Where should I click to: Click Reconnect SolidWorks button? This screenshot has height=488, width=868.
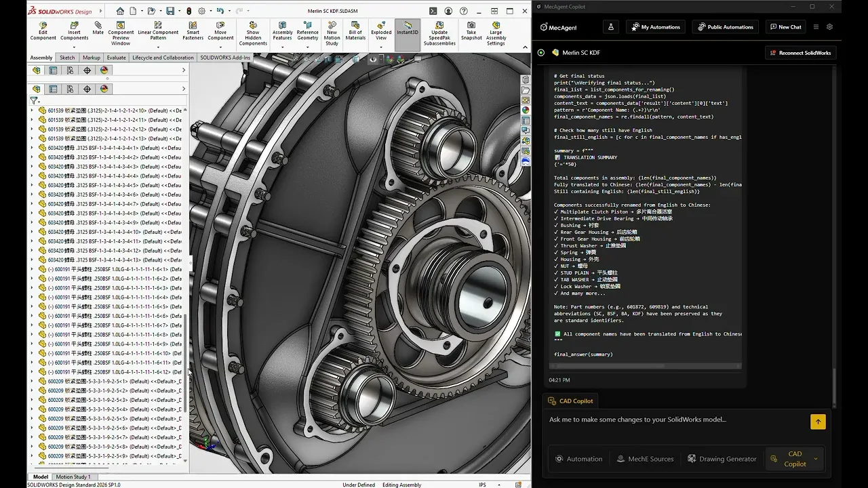[800, 52]
